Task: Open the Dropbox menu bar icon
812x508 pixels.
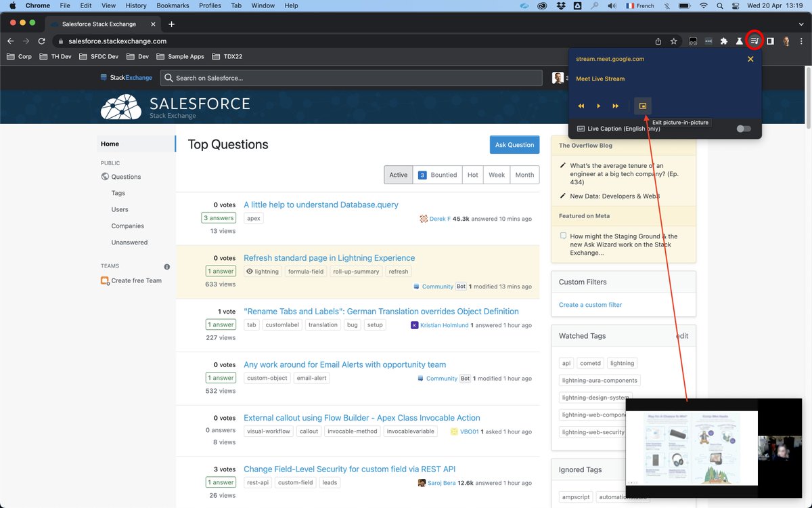Action: 562,5
